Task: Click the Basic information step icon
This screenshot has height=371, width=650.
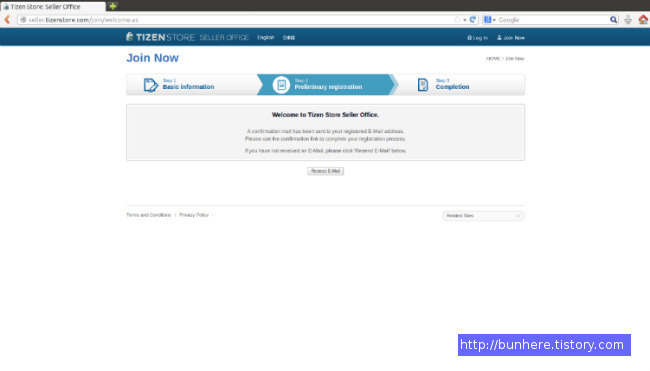Action: click(x=151, y=85)
